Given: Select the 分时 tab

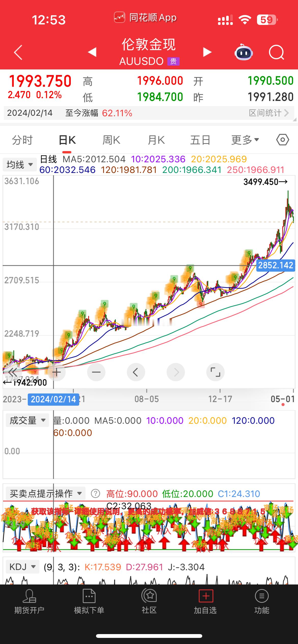Looking at the screenshot, I should pos(22,140).
